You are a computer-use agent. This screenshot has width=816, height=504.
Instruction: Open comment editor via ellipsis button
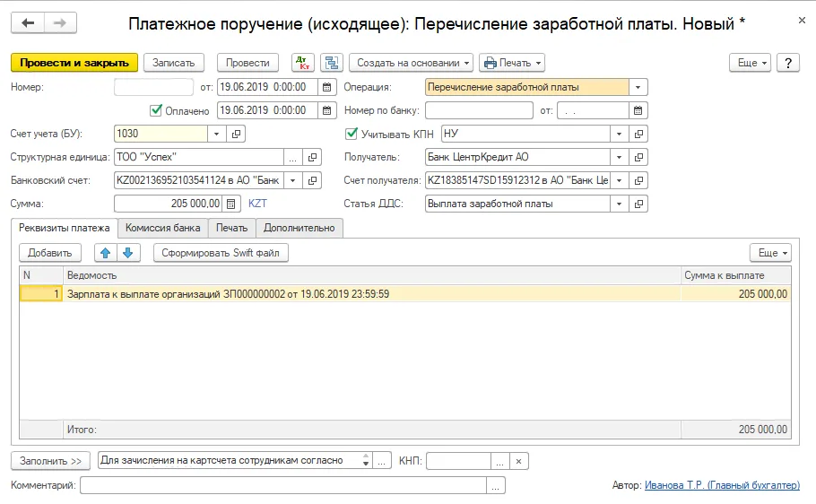495,486
